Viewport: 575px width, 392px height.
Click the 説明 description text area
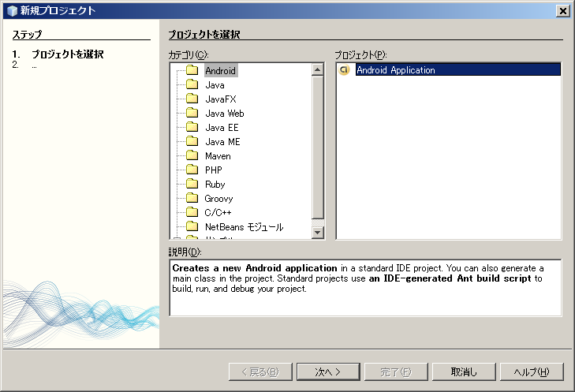365,287
